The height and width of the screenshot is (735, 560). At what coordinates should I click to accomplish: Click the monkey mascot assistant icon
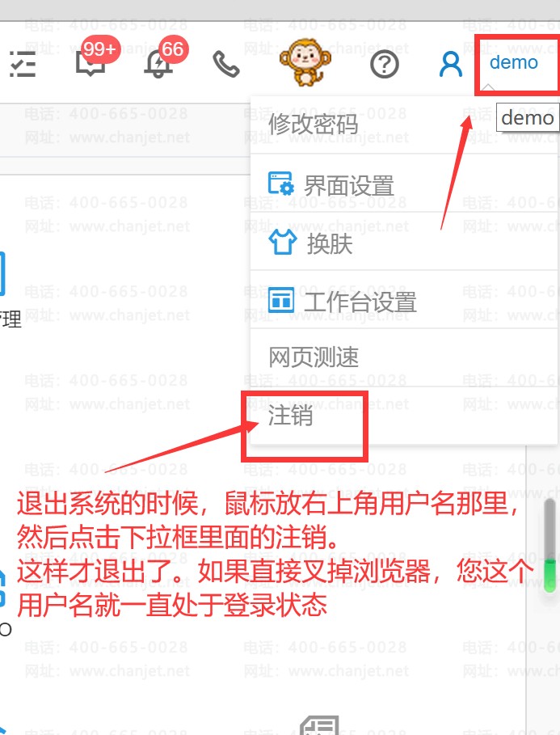[305, 62]
